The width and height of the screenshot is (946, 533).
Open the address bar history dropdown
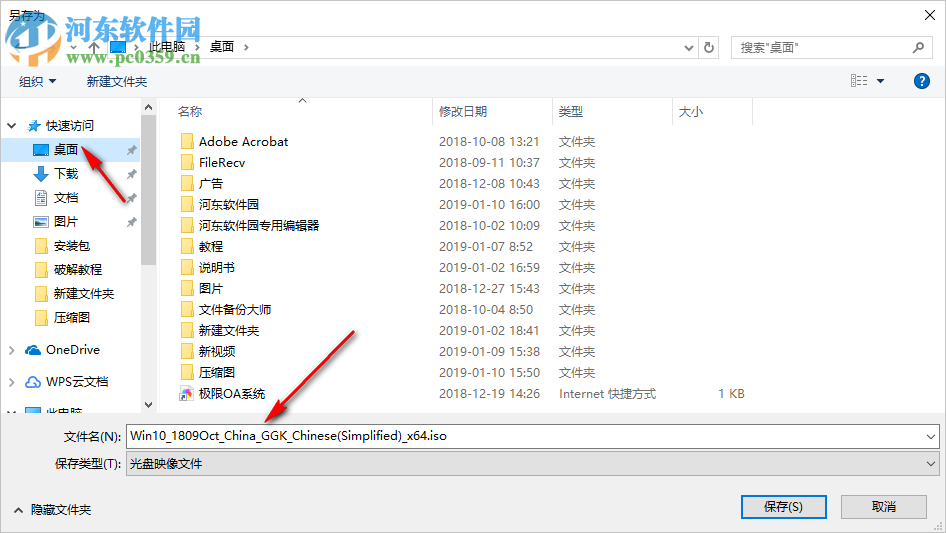point(688,47)
